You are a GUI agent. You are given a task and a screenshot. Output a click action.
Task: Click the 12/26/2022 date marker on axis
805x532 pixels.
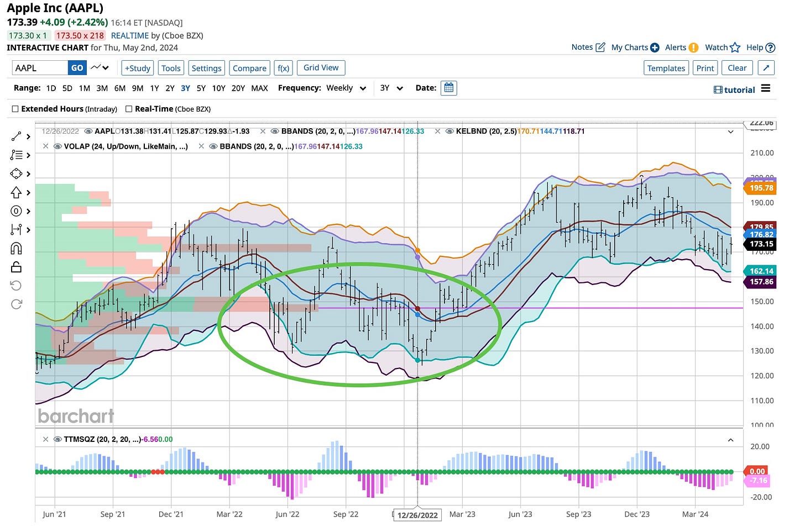point(417,515)
